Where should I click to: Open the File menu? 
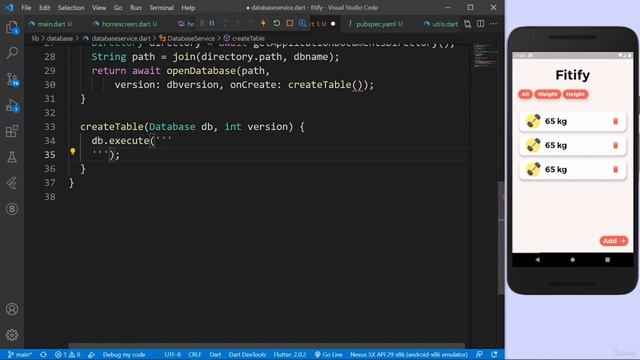(26, 8)
